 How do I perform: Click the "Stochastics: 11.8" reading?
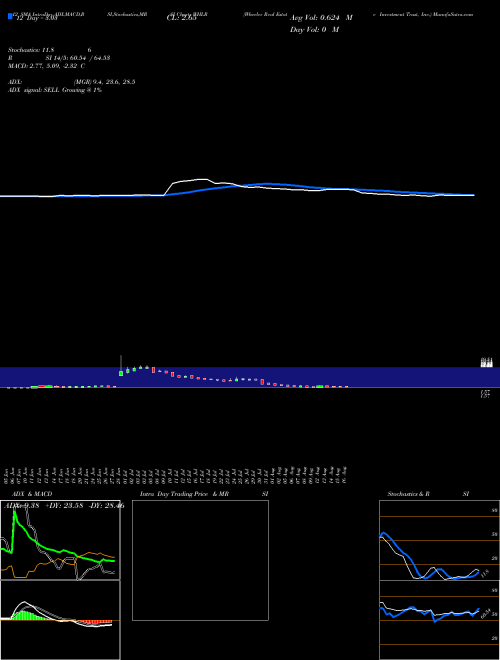(32, 50)
